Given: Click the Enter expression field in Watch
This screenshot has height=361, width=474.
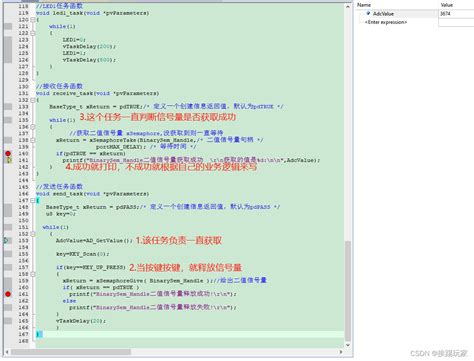Looking at the screenshot, I should [386, 22].
